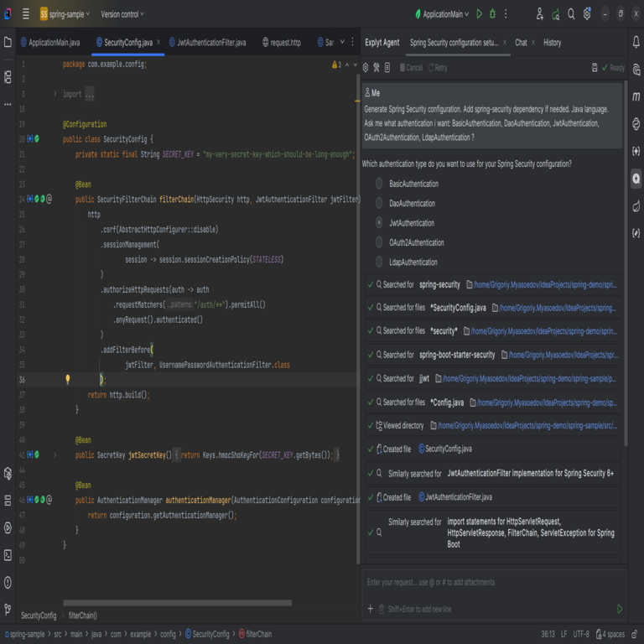Switch to the JwtAuthenticationFilter.java tab
644x644 pixels.
click(207, 42)
